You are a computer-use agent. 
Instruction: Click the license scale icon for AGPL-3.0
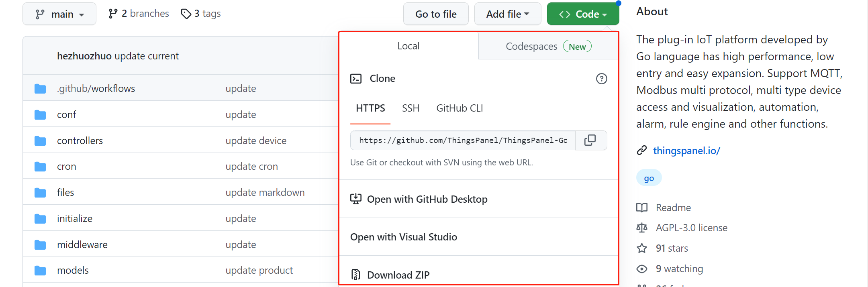tap(642, 228)
